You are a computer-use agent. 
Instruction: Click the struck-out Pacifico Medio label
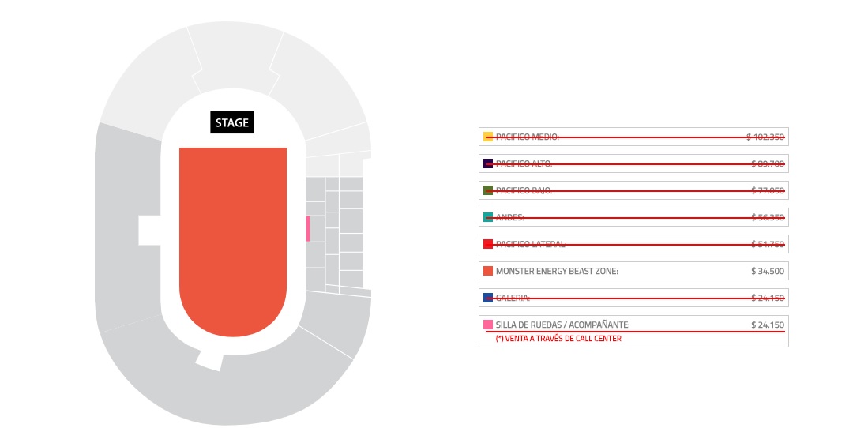527,137
